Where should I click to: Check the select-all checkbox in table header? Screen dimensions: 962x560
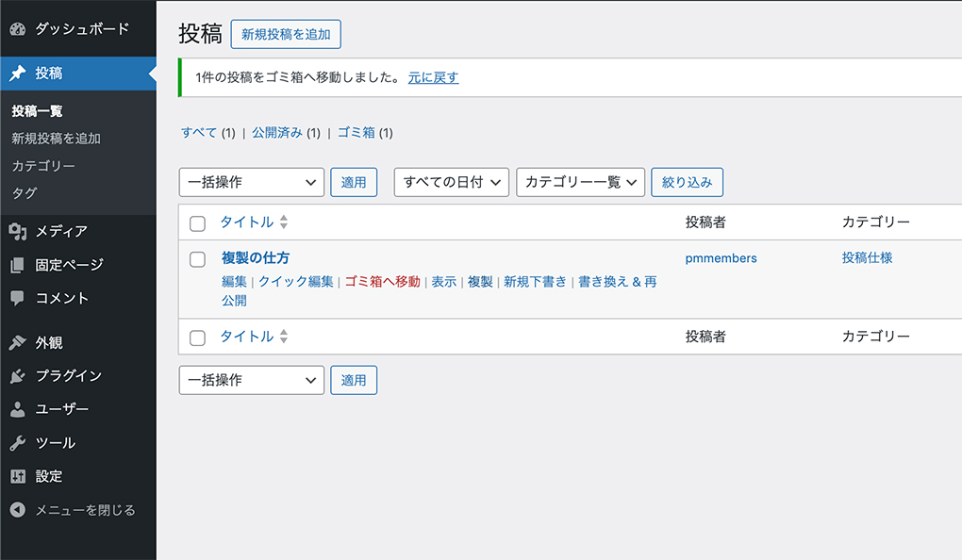[197, 223]
